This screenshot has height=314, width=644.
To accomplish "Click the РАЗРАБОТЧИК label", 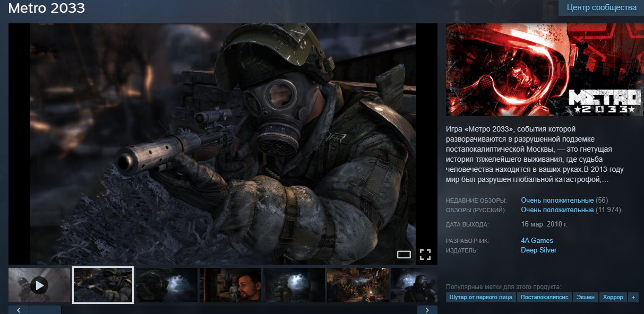I will (x=467, y=241).
